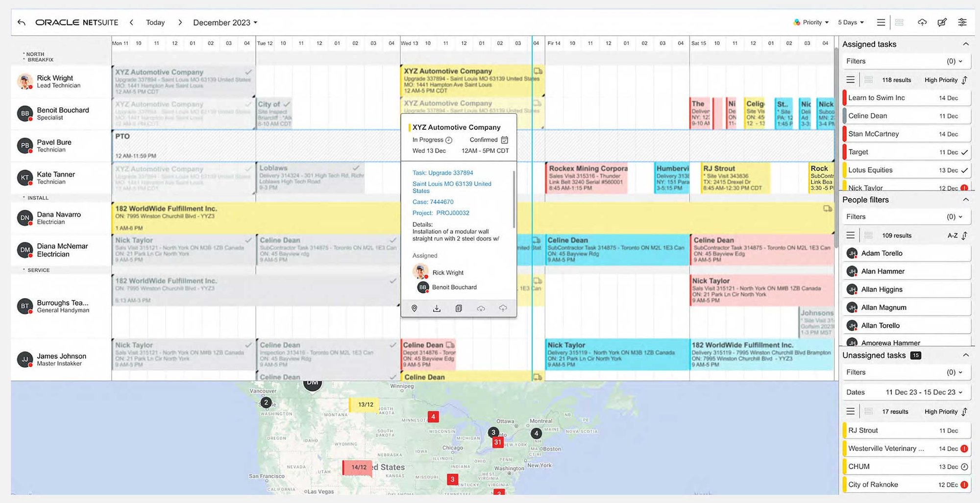Click the In Progress clock status icon
Image resolution: width=980 pixels, height=503 pixels.
point(449,140)
